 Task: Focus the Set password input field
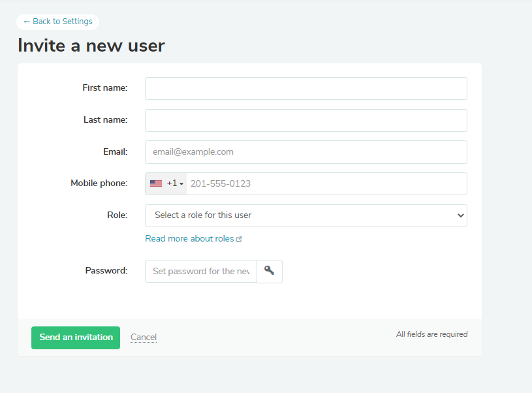pyautogui.click(x=201, y=271)
